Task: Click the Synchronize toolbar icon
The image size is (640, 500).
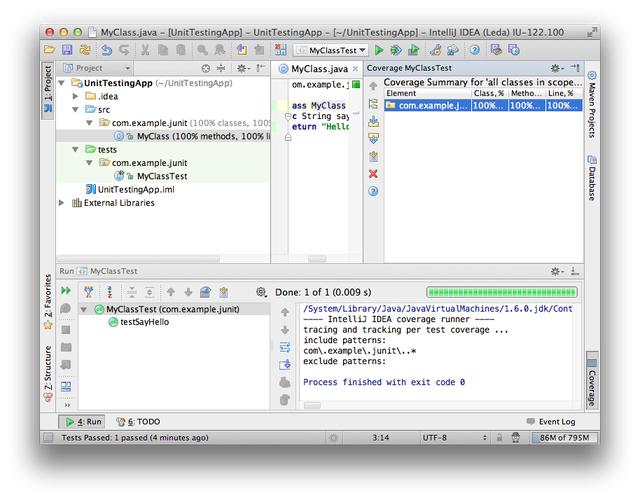Action: click(85, 50)
